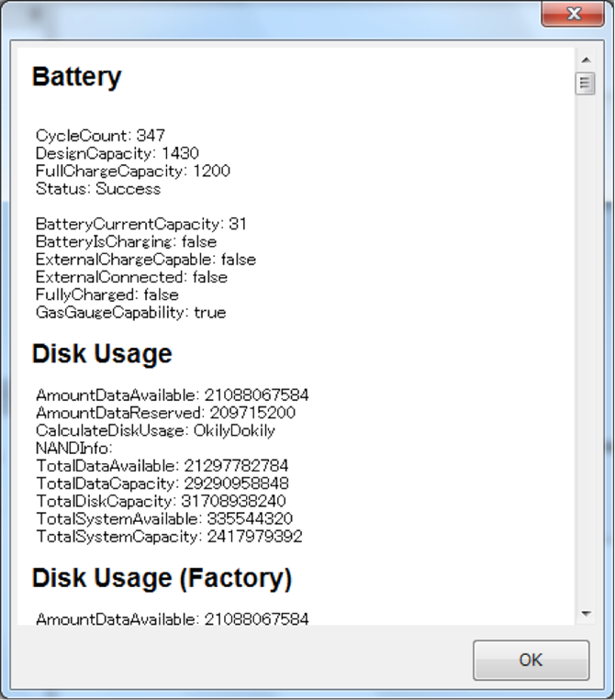Click the OK button
This screenshot has height=700, width=615.
coord(531,660)
